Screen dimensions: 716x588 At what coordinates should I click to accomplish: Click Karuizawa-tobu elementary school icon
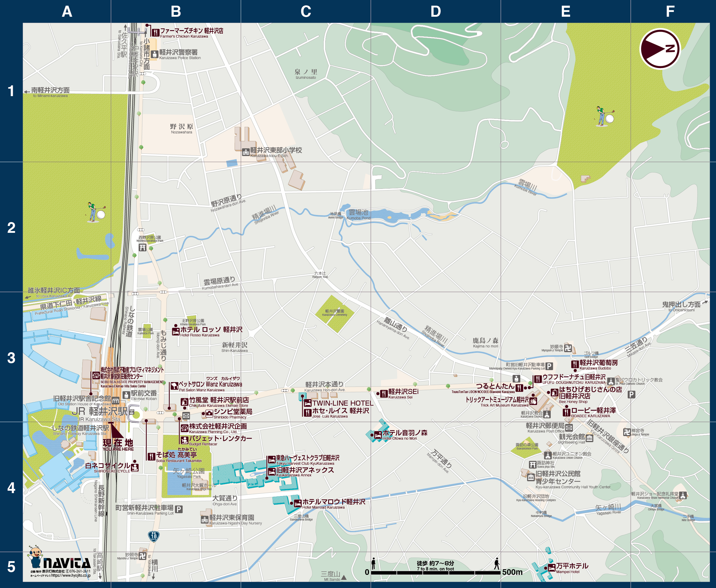coord(246,152)
